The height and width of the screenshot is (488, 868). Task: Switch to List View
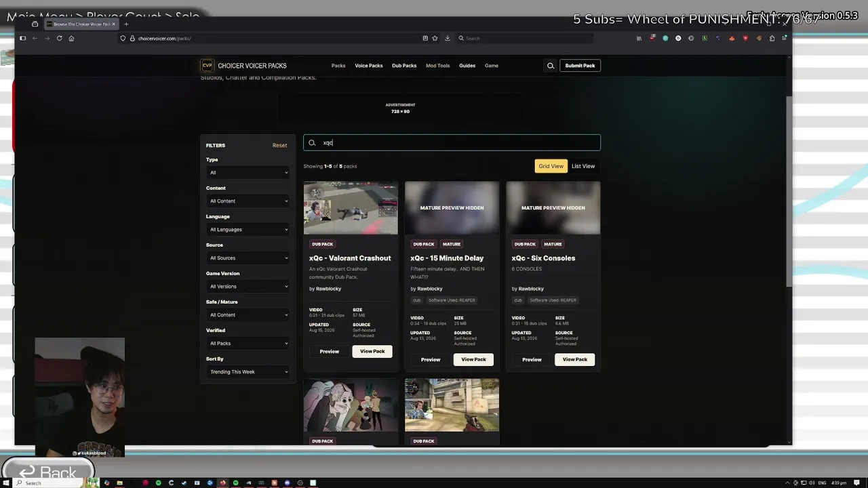(583, 166)
